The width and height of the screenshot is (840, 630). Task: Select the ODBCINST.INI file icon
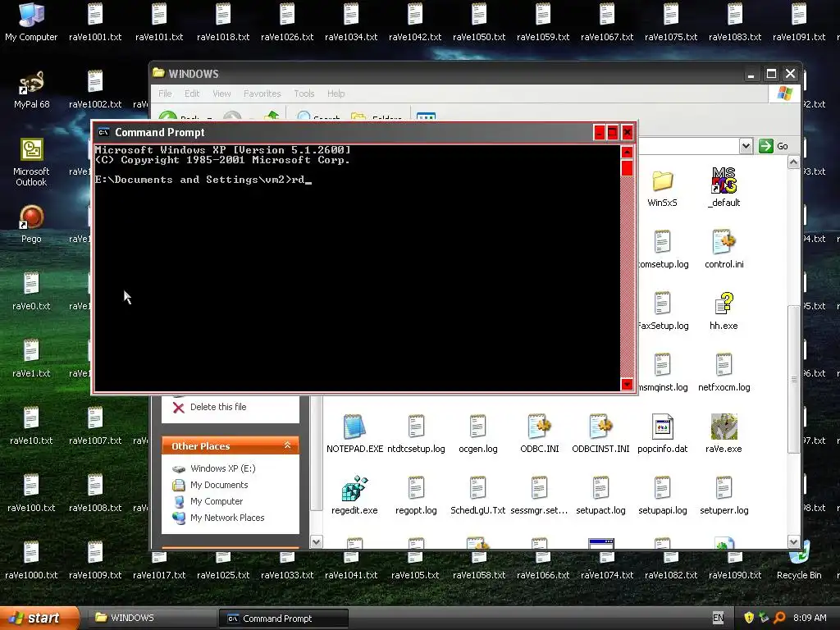point(600,434)
